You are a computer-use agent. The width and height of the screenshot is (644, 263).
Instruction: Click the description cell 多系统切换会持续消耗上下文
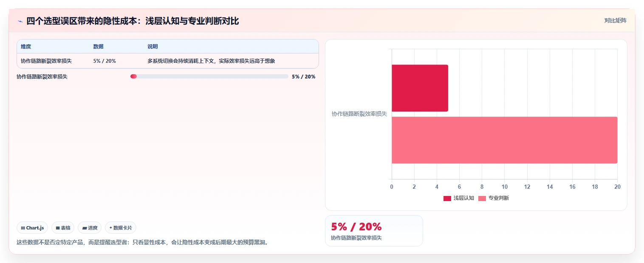(211, 61)
